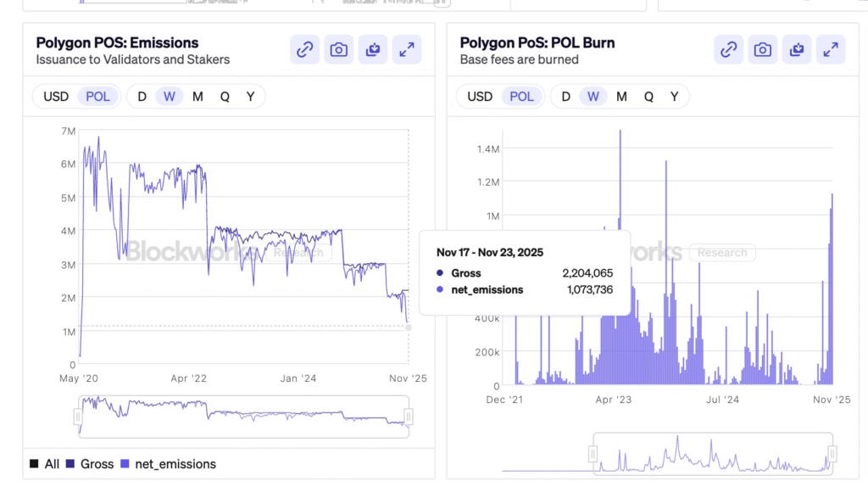The height and width of the screenshot is (487, 868).
Task: Select POL denomination on Emissions chart
Action: pos(98,97)
